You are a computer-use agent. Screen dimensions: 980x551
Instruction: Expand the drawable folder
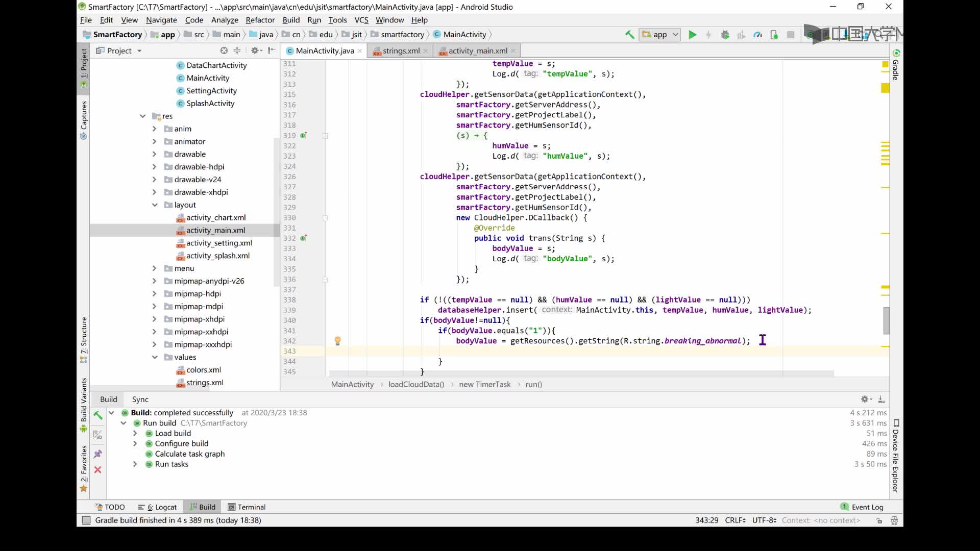coord(155,154)
